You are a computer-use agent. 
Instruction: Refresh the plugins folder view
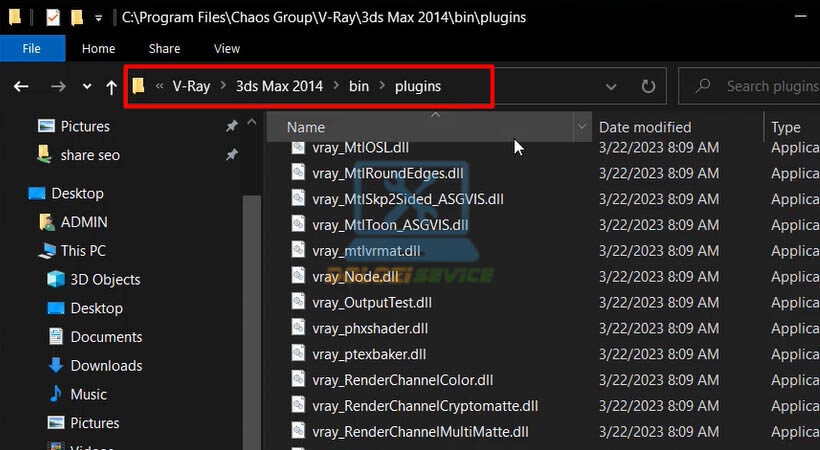(x=648, y=86)
